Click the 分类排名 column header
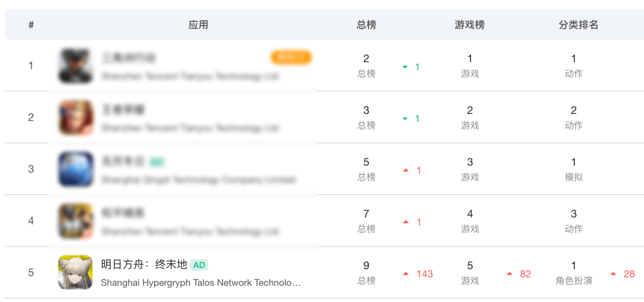644x302 pixels. pos(578,24)
